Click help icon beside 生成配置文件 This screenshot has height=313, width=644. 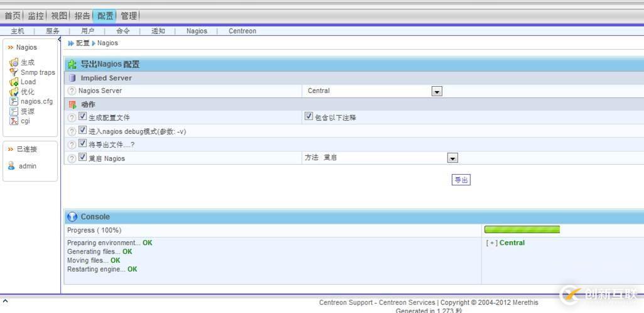point(72,118)
